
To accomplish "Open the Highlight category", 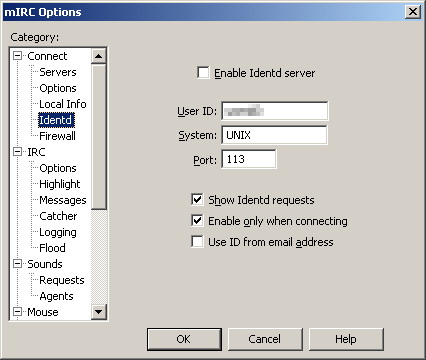I will pos(60,184).
